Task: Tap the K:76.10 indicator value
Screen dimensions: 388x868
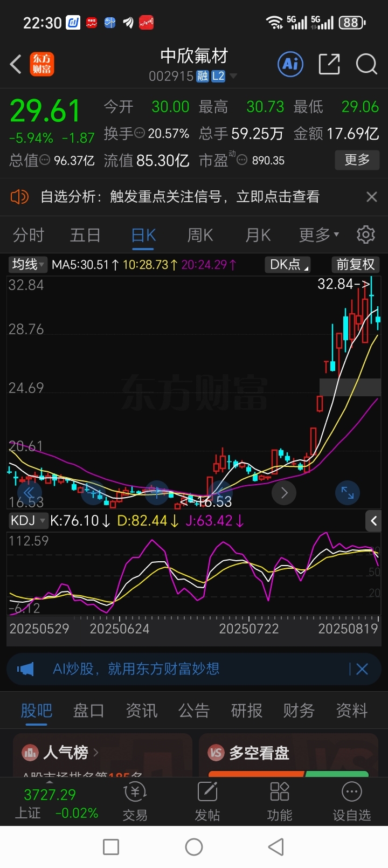Action: click(x=80, y=521)
